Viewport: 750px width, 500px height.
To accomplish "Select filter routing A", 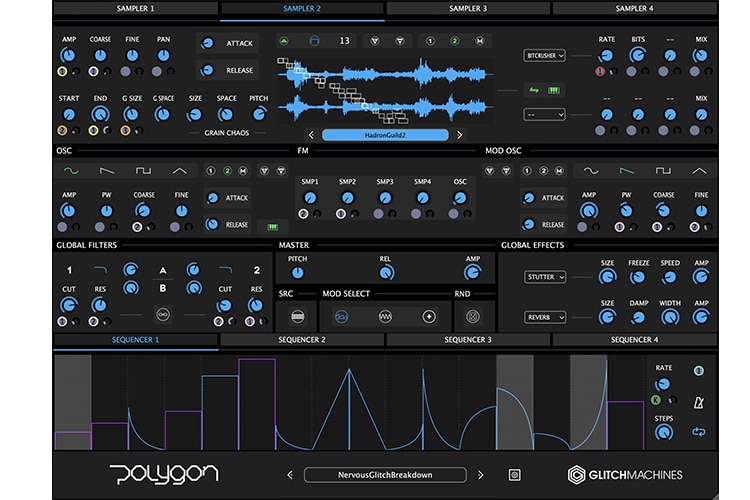I will (163, 271).
